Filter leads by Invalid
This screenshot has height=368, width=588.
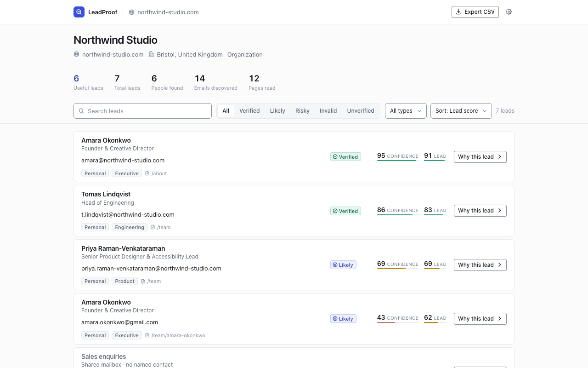328,111
